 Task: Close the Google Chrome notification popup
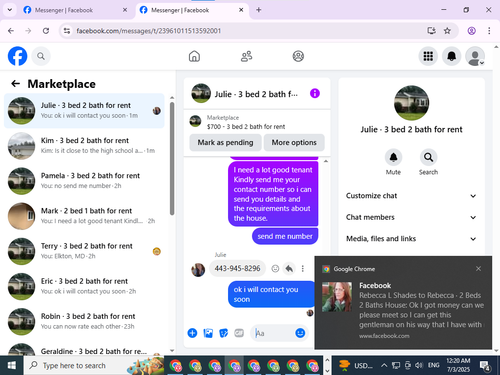click(478, 269)
